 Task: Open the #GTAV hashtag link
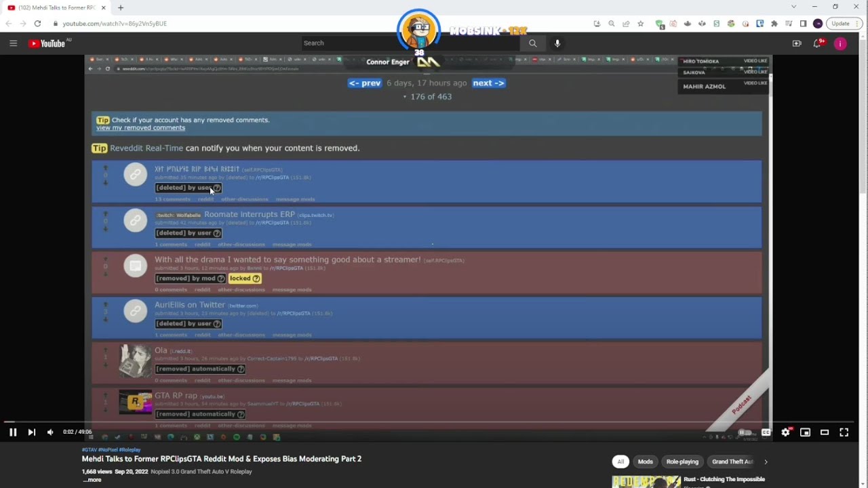pyautogui.click(x=90, y=449)
